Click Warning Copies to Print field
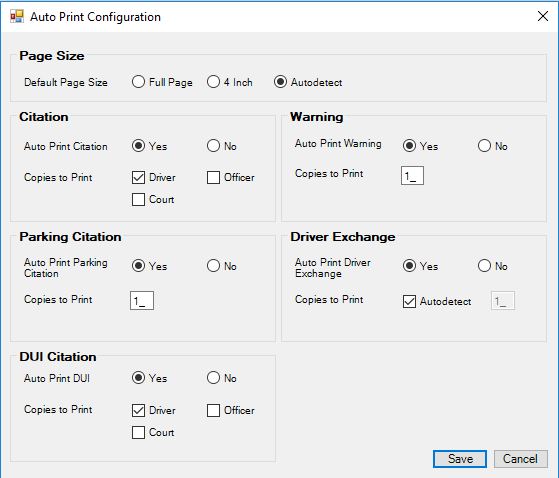This screenshot has width=559, height=478. [x=412, y=175]
